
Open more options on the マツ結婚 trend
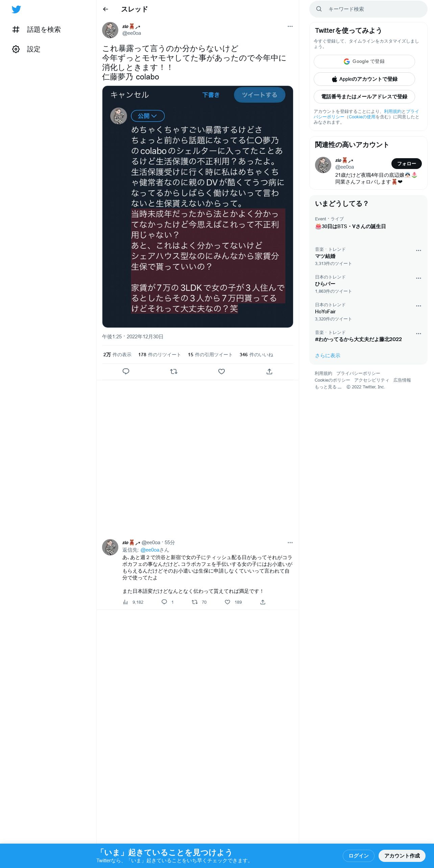click(418, 250)
